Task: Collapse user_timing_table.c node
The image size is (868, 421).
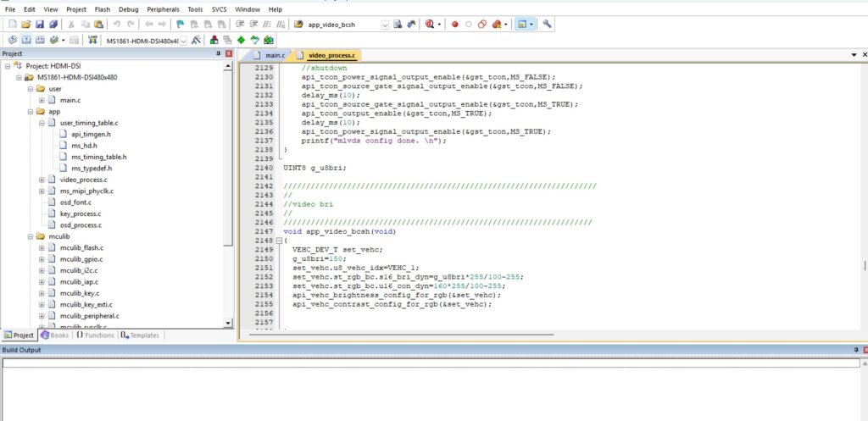Action: point(42,123)
